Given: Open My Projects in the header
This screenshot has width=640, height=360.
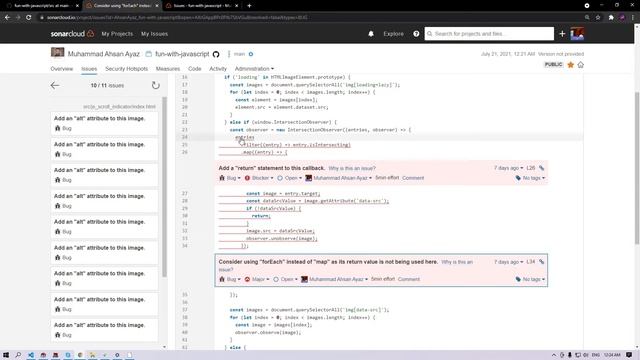Looking at the screenshot, I should tap(117, 34).
